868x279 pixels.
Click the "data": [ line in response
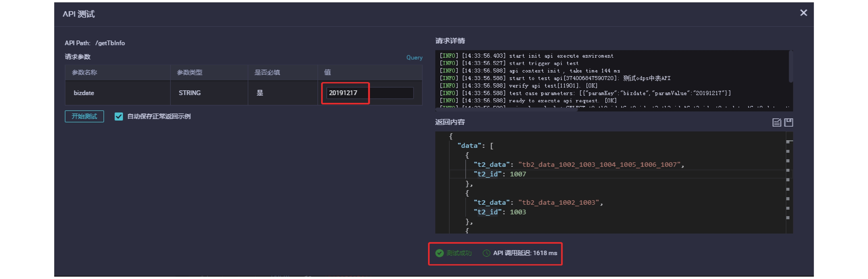(x=475, y=146)
